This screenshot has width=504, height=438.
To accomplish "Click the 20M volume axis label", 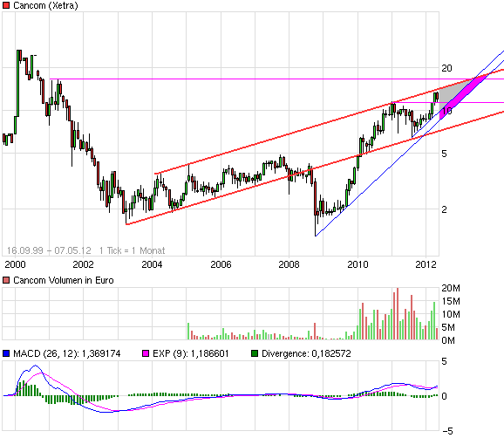I will click(451, 288).
